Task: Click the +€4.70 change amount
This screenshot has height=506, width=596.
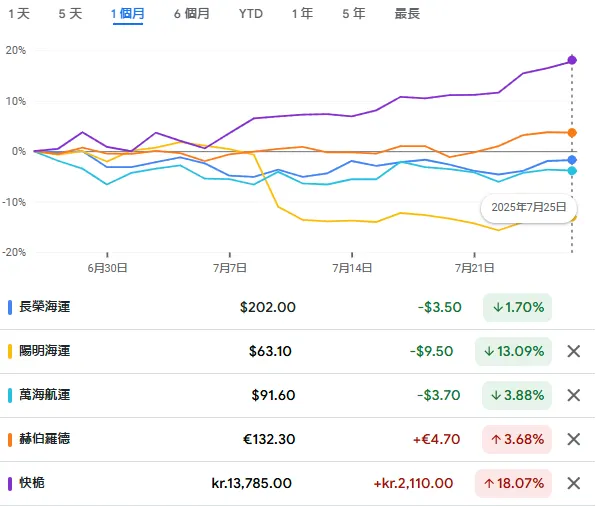Action: (437, 439)
